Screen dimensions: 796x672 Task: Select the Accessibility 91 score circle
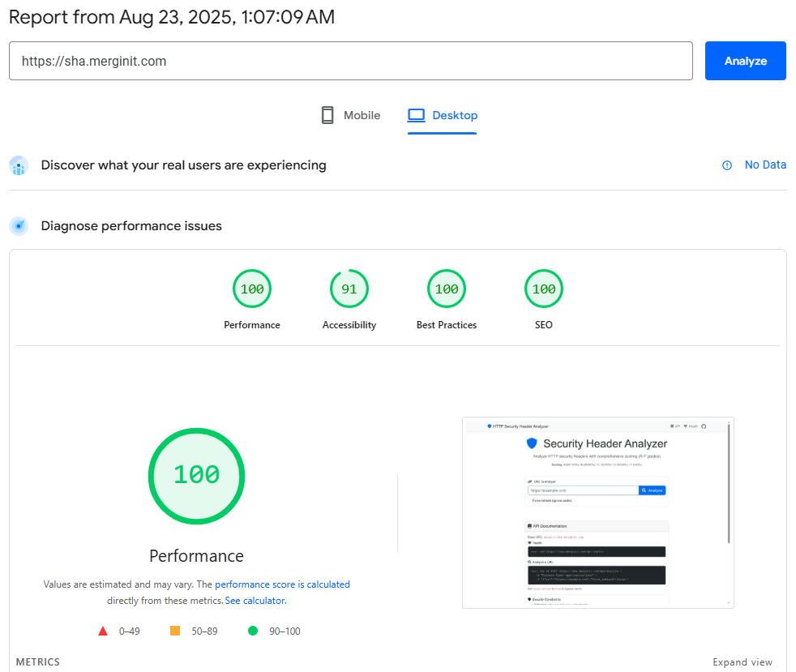coord(349,289)
